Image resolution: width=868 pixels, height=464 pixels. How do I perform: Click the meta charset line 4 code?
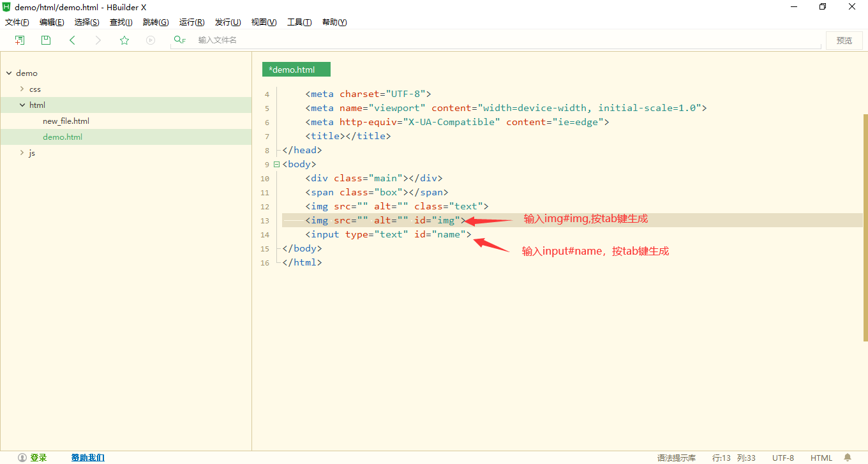click(x=368, y=94)
